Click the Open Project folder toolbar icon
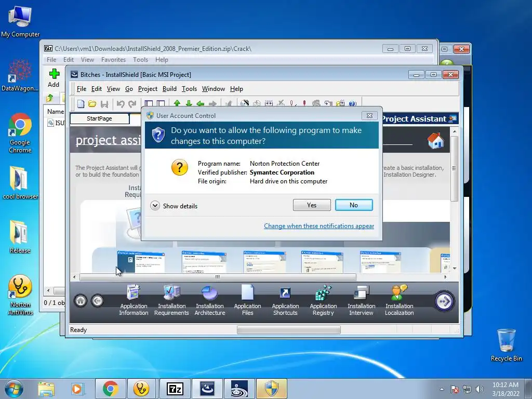532x399 pixels. click(92, 103)
